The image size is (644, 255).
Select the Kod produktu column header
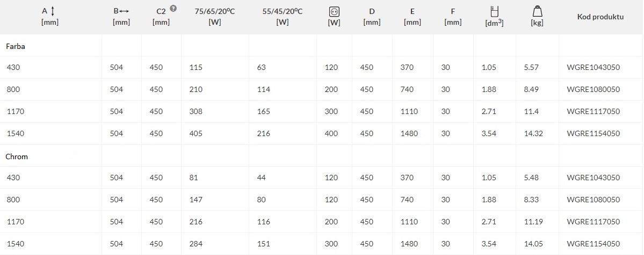coord(600,17)
